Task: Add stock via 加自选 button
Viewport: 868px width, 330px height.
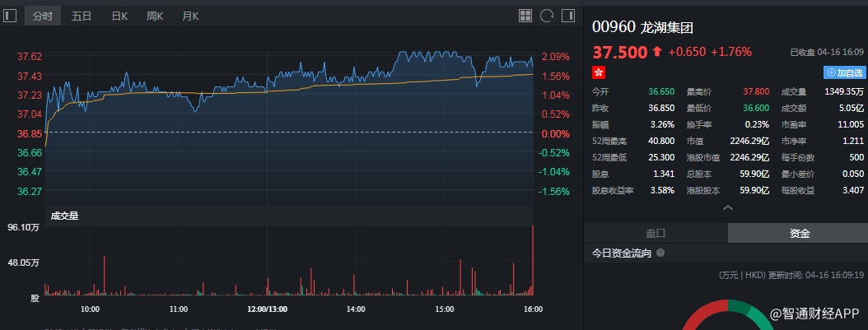Action: point(845,73)
